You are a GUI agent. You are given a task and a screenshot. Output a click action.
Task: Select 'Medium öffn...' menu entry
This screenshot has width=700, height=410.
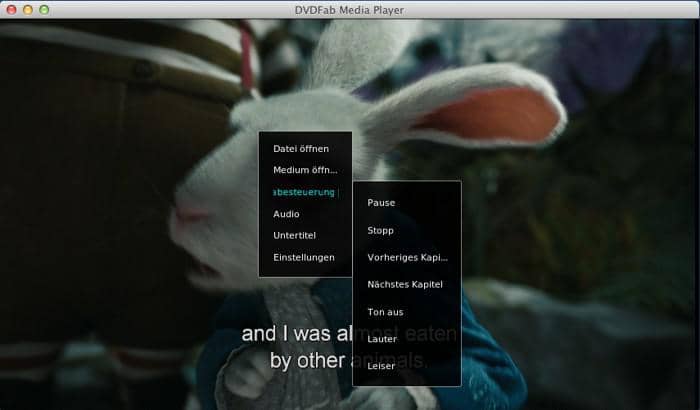click(305, 170)
